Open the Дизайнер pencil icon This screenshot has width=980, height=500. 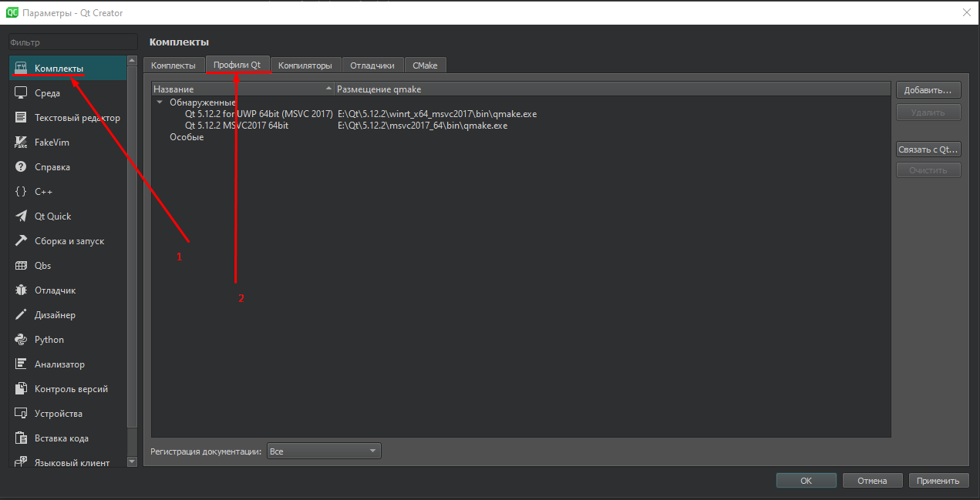[22, 314]
